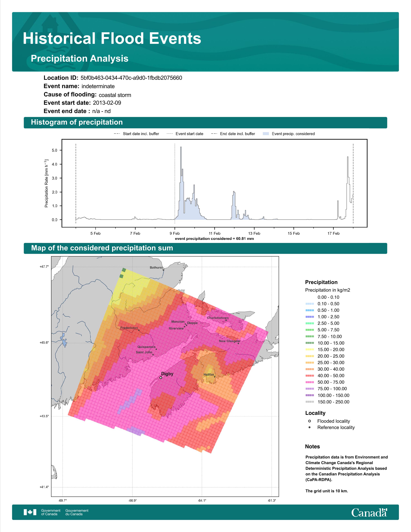Click the dashed end buffer line

tap(353, 183)
